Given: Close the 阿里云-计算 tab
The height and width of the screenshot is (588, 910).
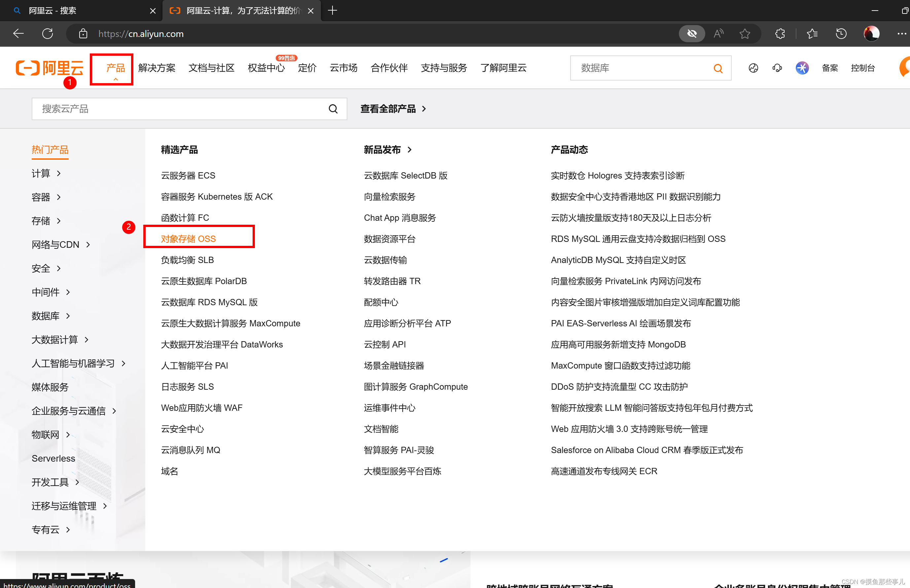Looking at the screenshot, I should tap(311, 11).
